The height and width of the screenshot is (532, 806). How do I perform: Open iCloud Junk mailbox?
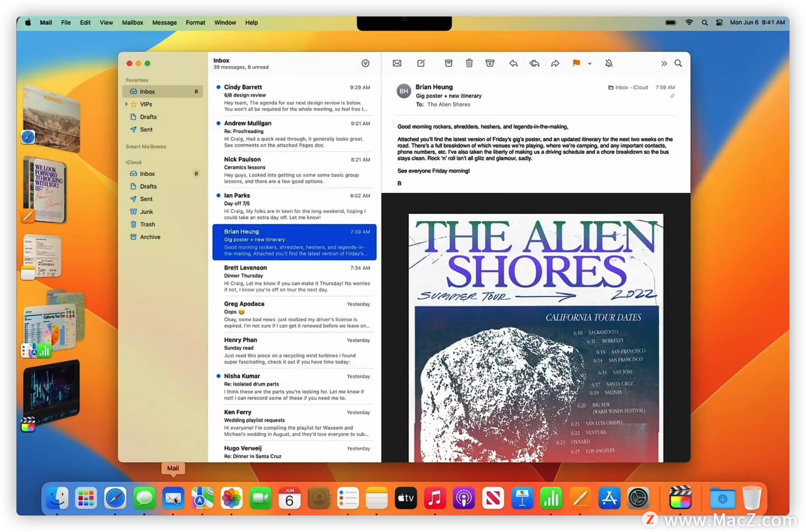coord(163,212)
